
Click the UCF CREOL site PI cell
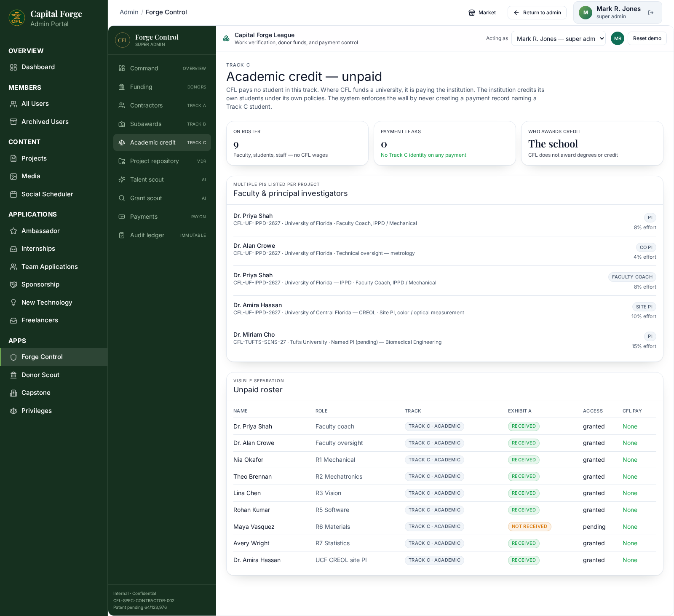pos(341,560)
